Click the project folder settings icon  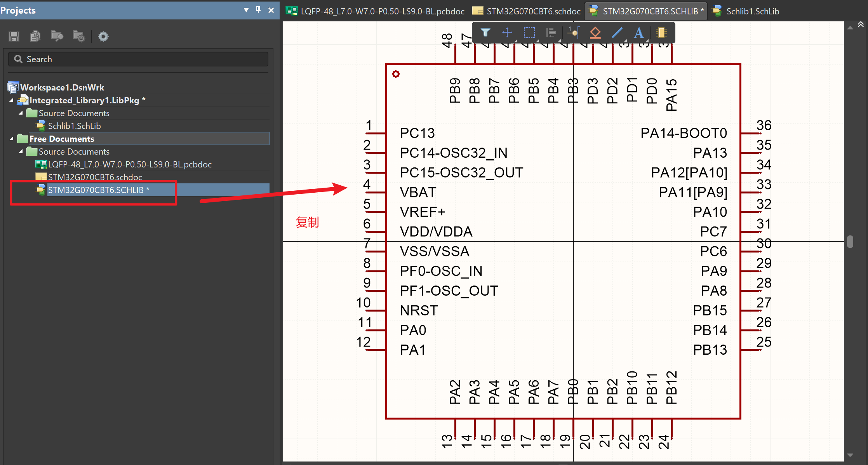(79, 37)
